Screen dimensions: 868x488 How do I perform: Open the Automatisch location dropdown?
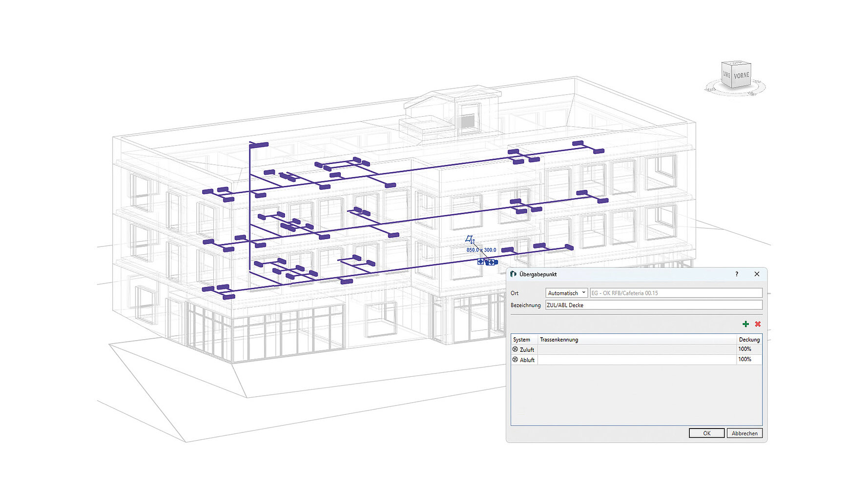[566, 293]
